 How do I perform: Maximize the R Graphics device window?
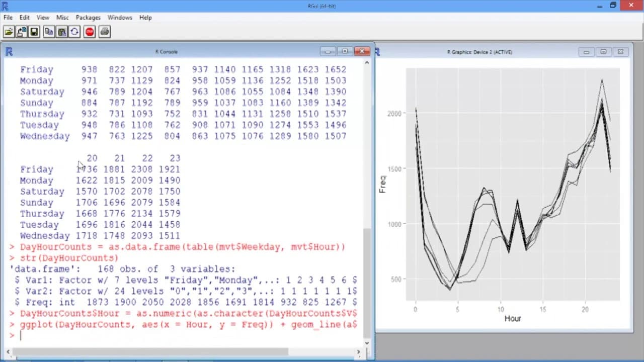click(x=603, y=52)
